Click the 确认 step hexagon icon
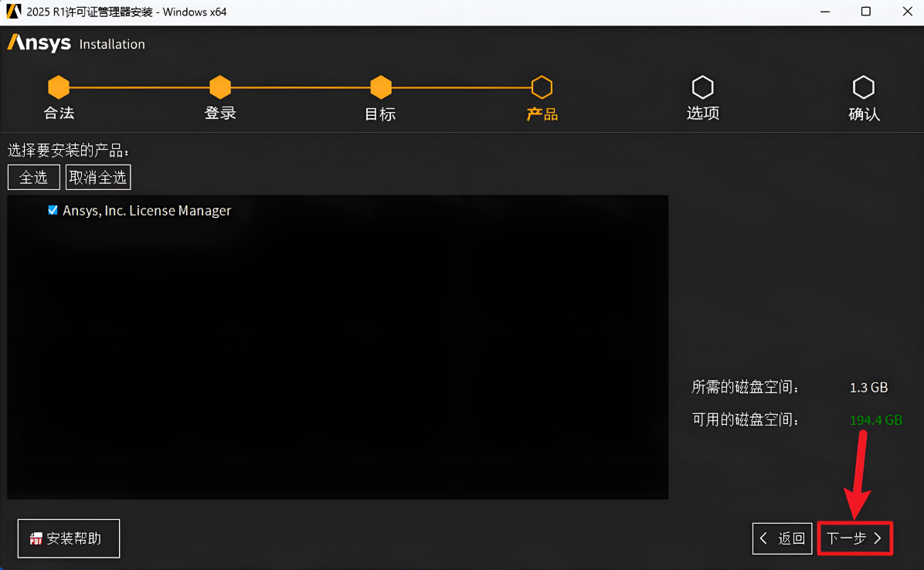This screenshot has width=924, height=570. click(x=863, y=87)
